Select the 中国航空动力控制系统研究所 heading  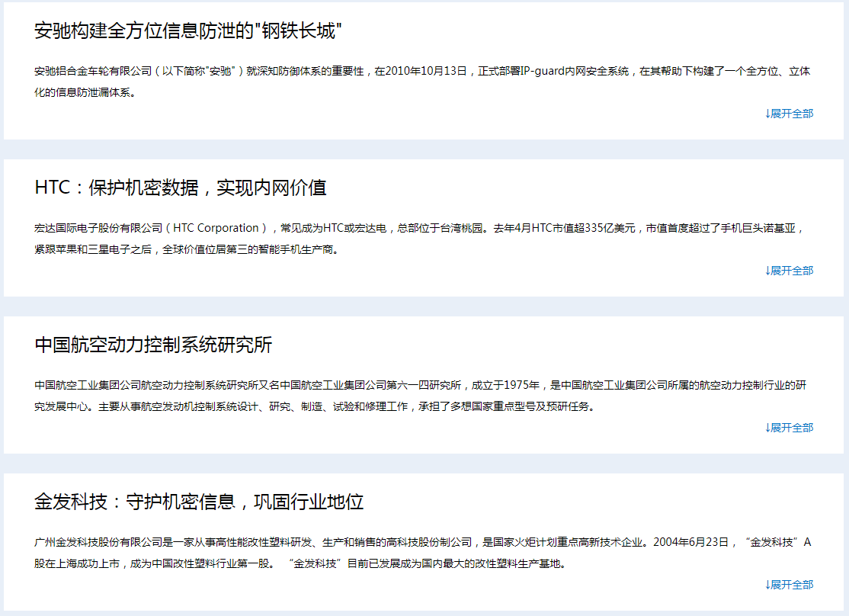(153, 345)
